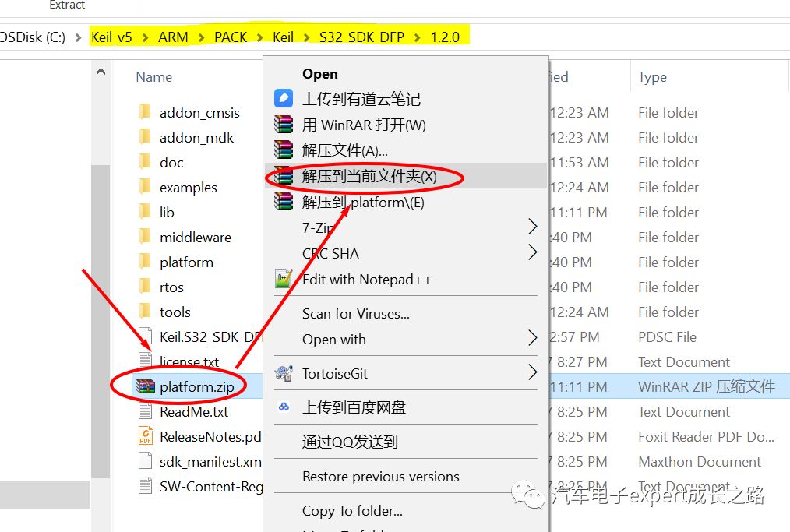This screenshot has height=532, width=790.
Task: Click the Foxit Reader PDF type cell
Action: [707, 436]
